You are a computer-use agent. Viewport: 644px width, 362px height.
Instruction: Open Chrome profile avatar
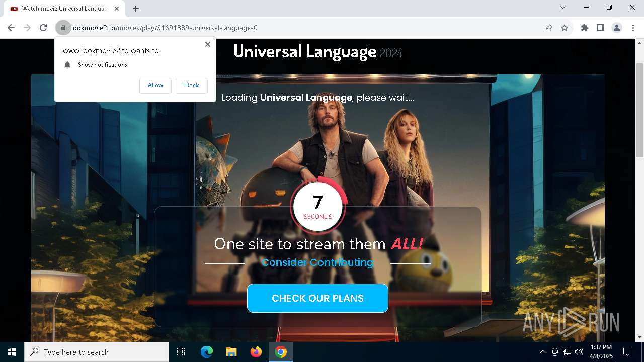(617, 28)
